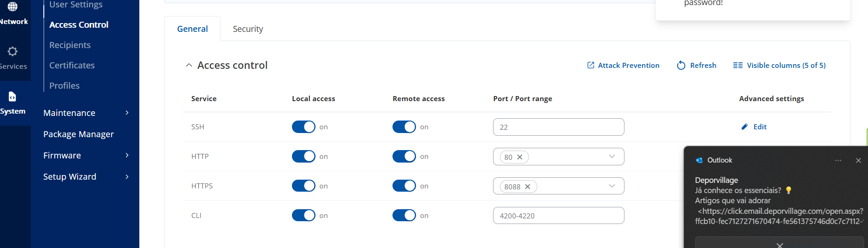Screen dimensions: 868x248
Task: Turn off HTTP remote access toggle
Action: 404,156
